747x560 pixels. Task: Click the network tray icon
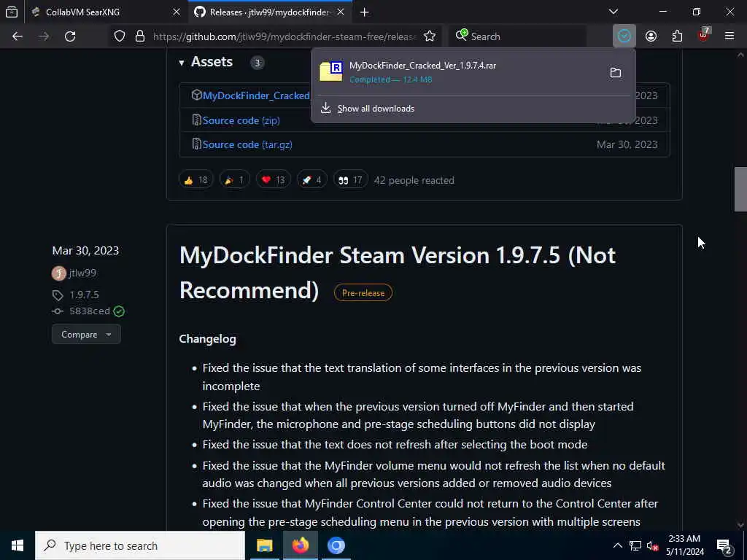(x=635, y=545)
